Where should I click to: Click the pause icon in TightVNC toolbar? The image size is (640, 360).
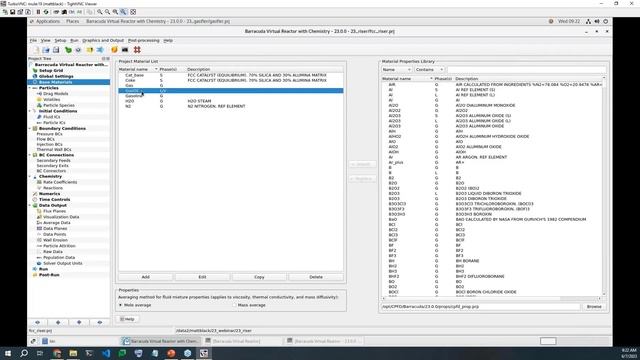click(x=38, y=12)
